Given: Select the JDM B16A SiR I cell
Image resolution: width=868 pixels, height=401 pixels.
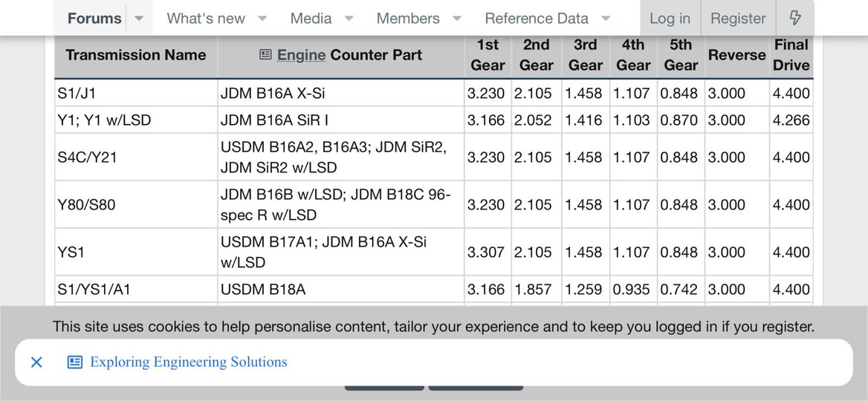Looking at the screenshot, I should tap(341, 120).
